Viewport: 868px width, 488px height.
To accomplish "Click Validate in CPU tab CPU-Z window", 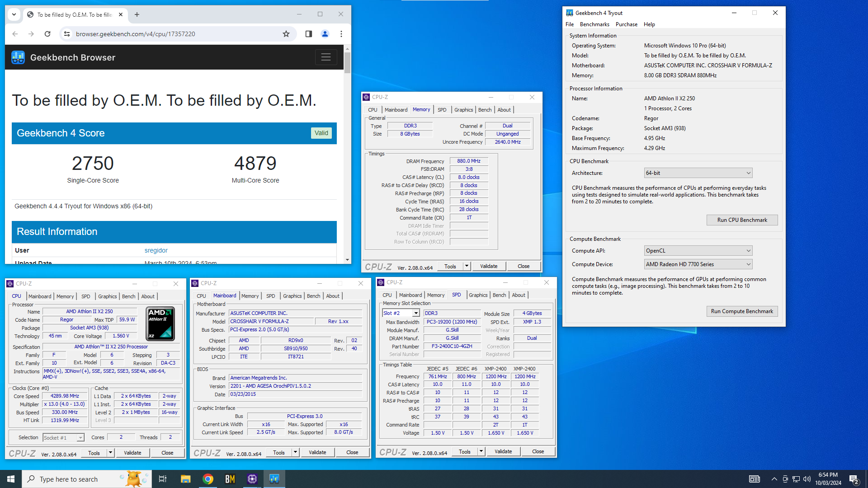I will [x=132, y=453].
